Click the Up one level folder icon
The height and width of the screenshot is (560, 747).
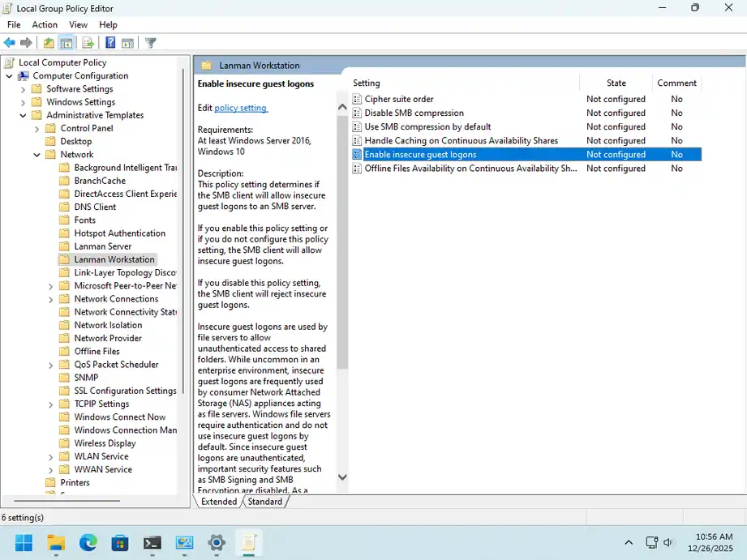[49, 43]
